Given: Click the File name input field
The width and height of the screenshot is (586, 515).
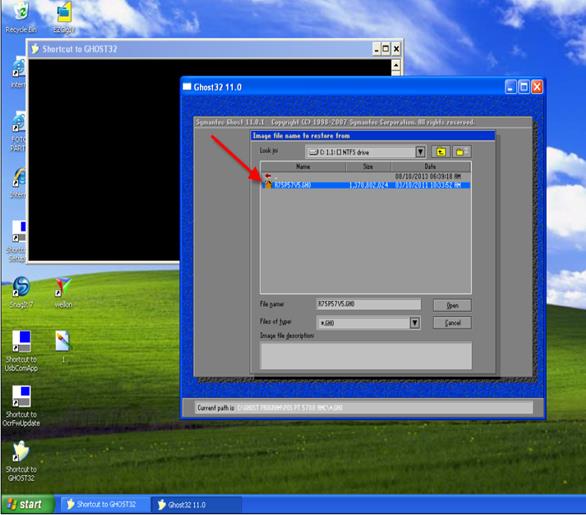Looking at the screenshot, I should pos(368,304).
